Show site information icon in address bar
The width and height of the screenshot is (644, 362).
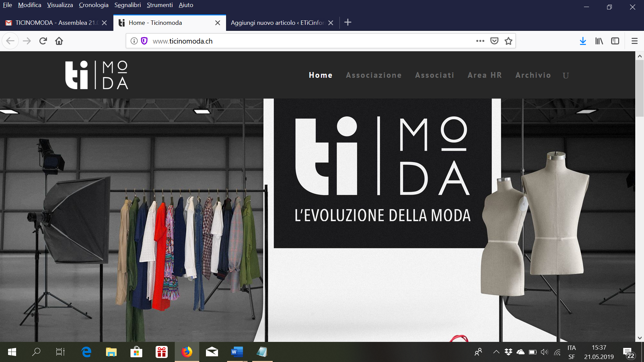134,41
